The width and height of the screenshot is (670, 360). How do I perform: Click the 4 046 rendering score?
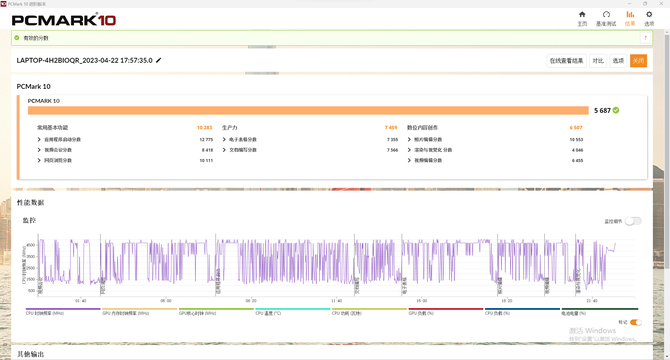(x=577, y=150)
